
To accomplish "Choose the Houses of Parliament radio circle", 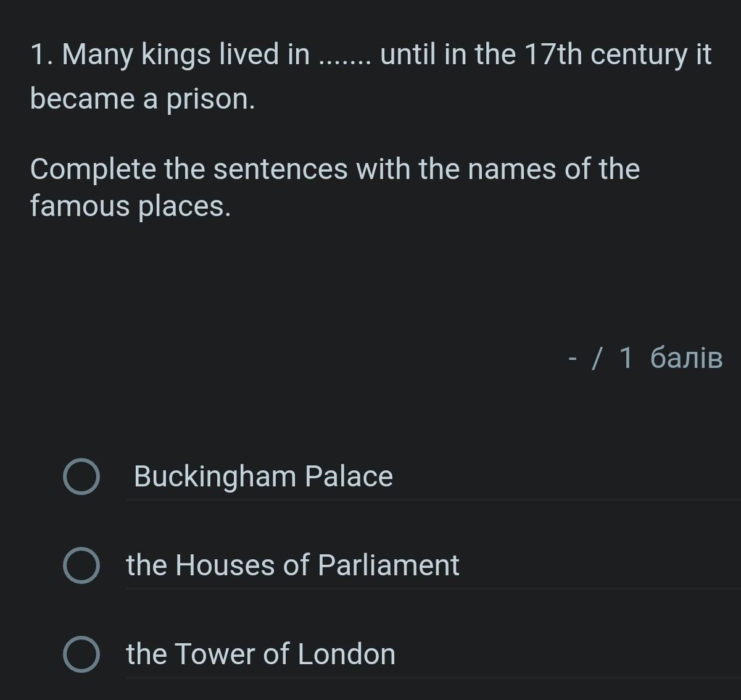I will click(x=81, y=565).
